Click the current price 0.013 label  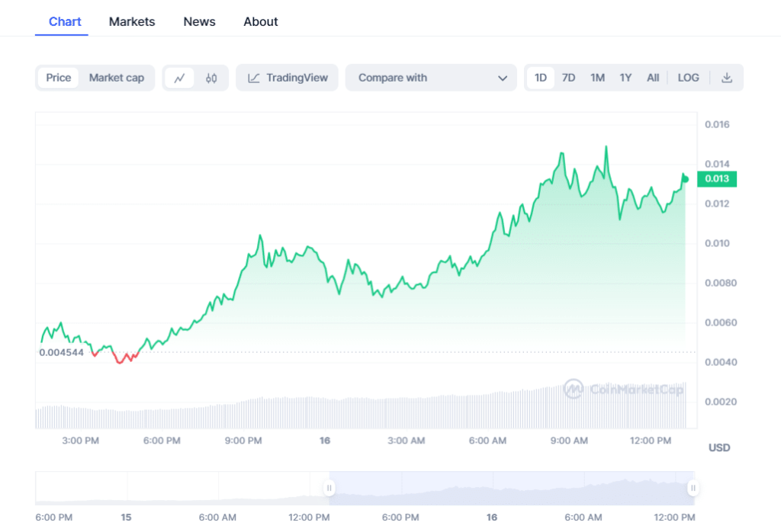[x=717, y=179]
